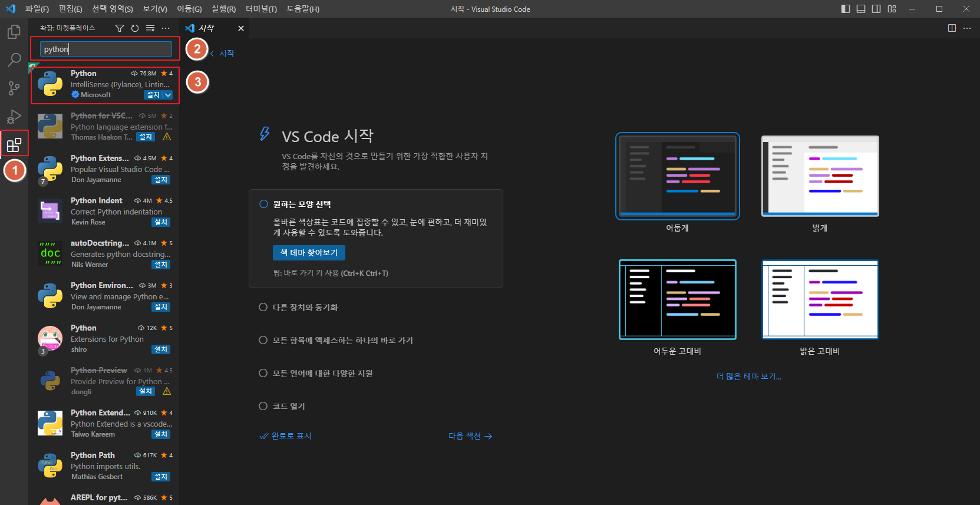Open 터미널(T) menu
This screenshot has height=505, width=980.
click(262, 9)
